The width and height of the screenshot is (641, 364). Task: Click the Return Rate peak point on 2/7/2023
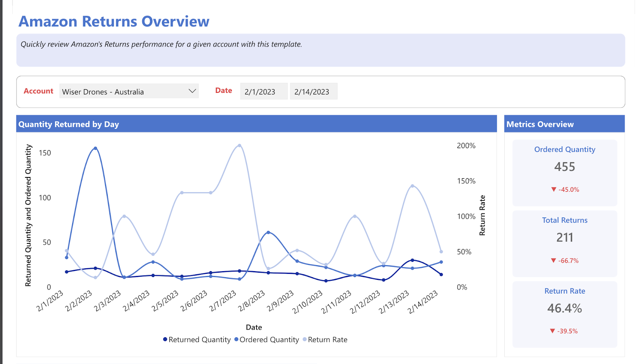click(x=240, y=145)
